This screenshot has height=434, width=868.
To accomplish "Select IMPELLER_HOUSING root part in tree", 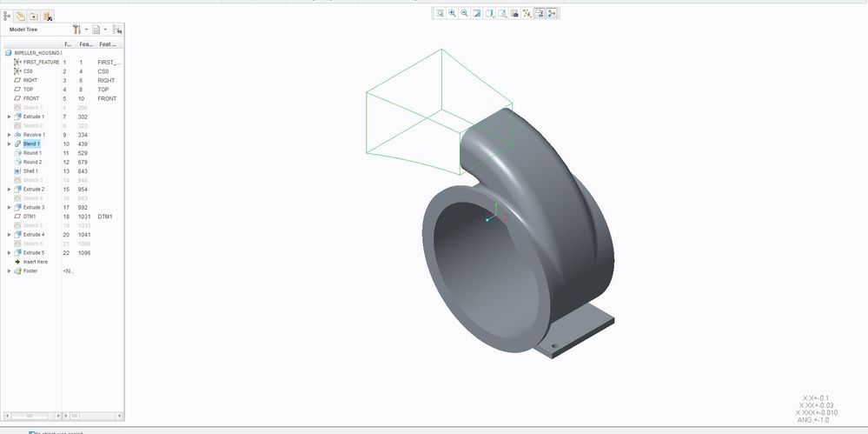I will coord(37,53).
